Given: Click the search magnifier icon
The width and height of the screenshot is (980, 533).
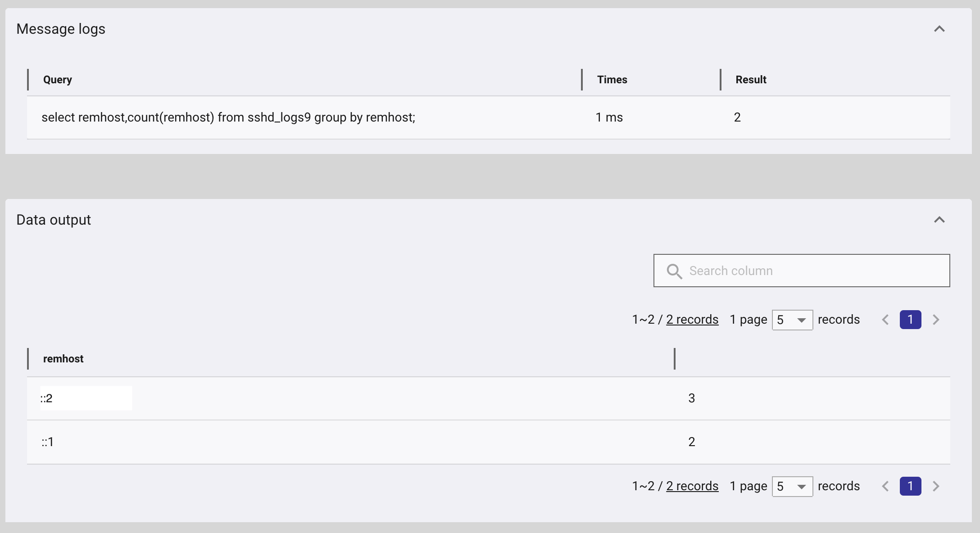Looking at the screenshot, I should click(x=674, y=271).
